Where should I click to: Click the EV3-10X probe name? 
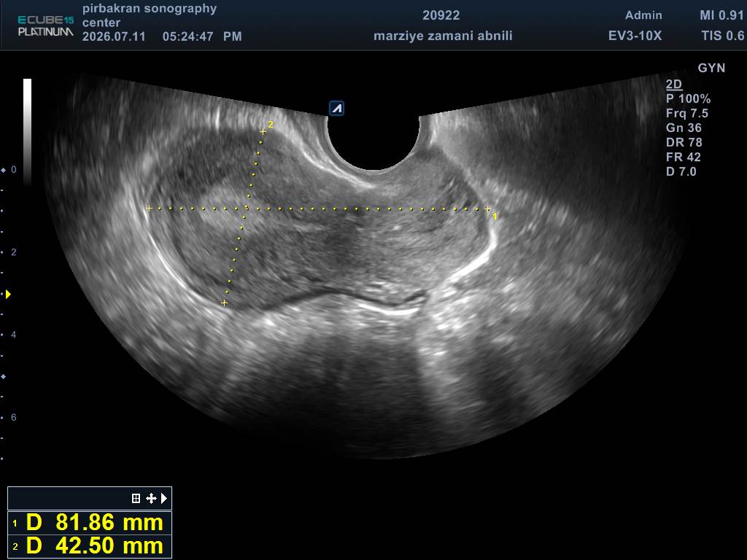[635, 36]
